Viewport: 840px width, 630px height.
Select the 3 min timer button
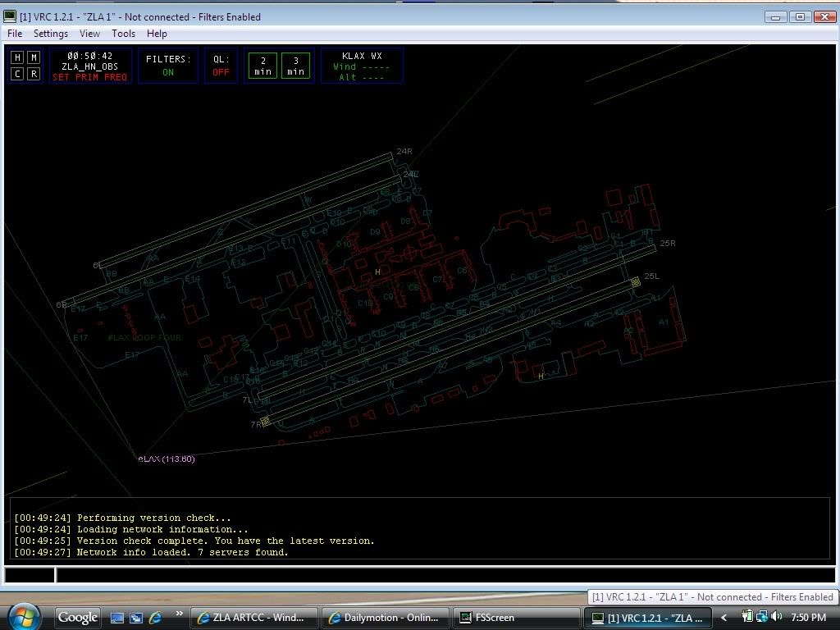click(295, 66)
